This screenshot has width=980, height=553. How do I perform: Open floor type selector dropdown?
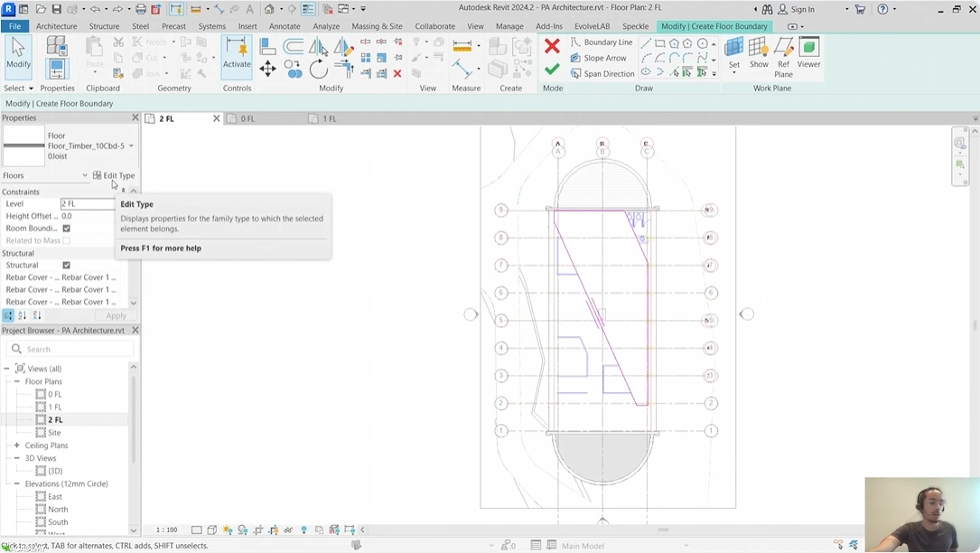131,145
